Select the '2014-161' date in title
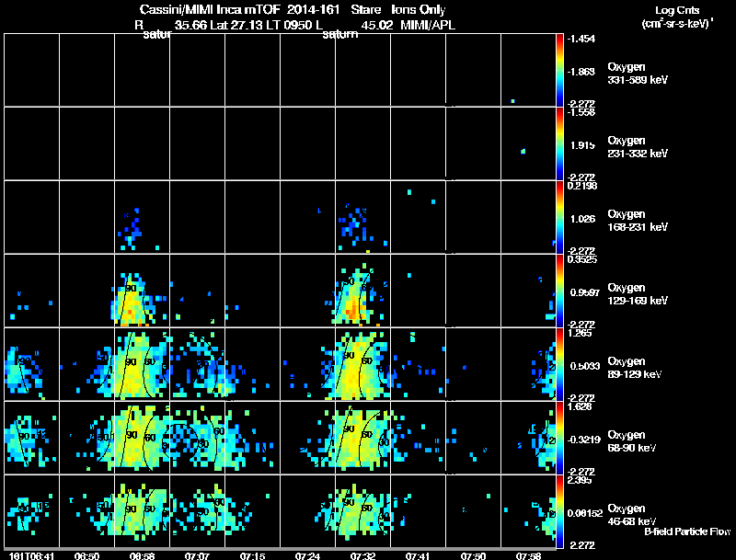Screen dimensions: 736x560 (x=313, y=10)
